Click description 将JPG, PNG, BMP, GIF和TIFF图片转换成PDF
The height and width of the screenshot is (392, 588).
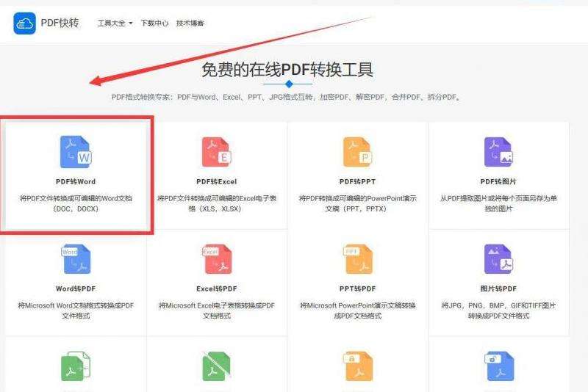(x=498, y=311)
